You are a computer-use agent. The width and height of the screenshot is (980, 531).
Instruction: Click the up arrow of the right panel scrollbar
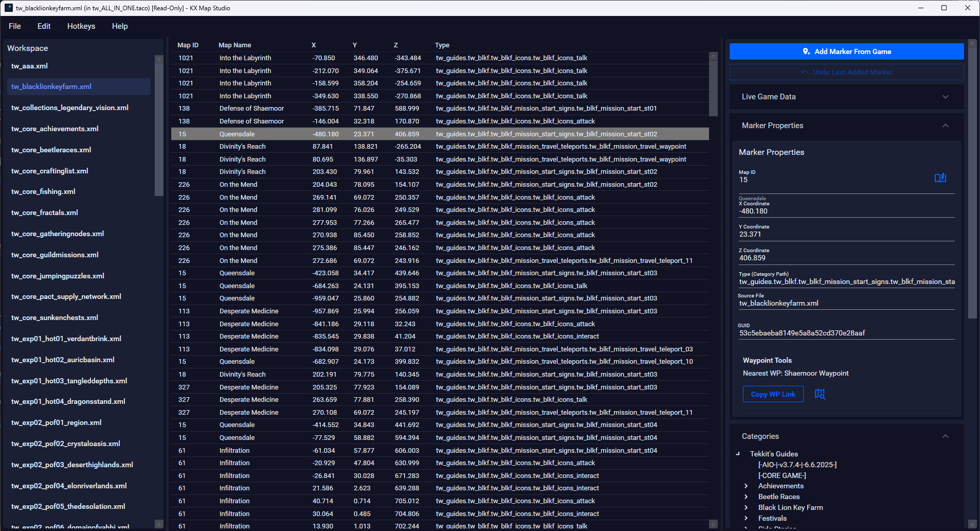(x=972, y=44)
